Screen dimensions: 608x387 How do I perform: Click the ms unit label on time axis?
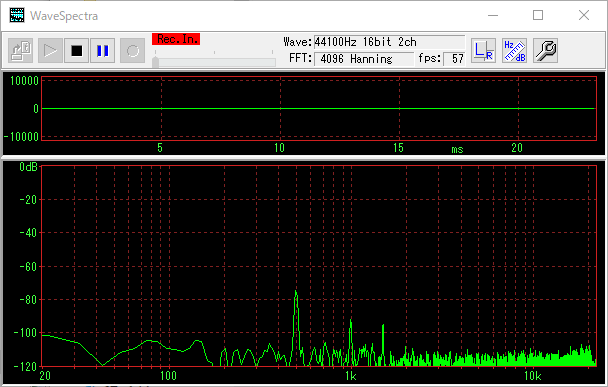[x=457, y=149]
